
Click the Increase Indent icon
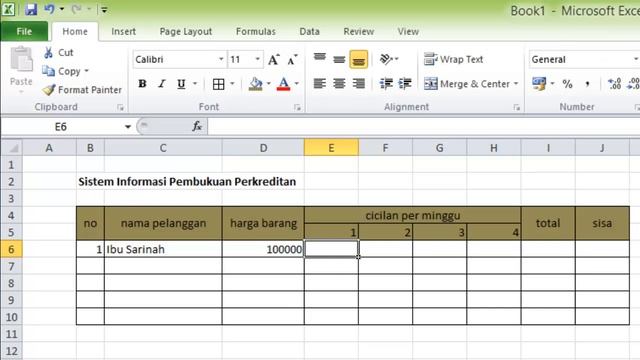tap(405, 84)
